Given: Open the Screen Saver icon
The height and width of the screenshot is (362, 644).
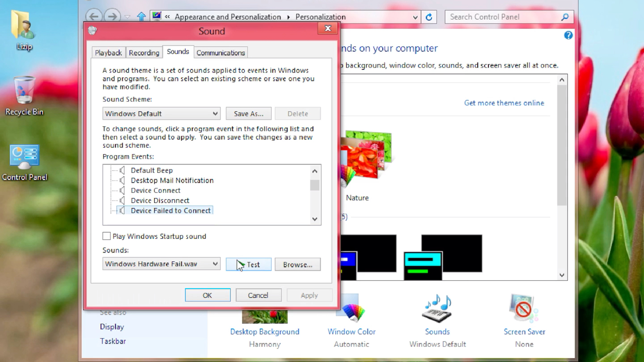Looking at the screenshot, I should pyautogui.click(x=524, y=309).
